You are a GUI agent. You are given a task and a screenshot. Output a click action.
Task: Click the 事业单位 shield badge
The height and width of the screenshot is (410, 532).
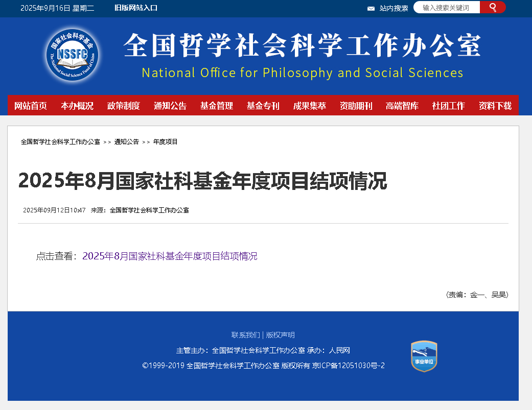coord(424,356)
